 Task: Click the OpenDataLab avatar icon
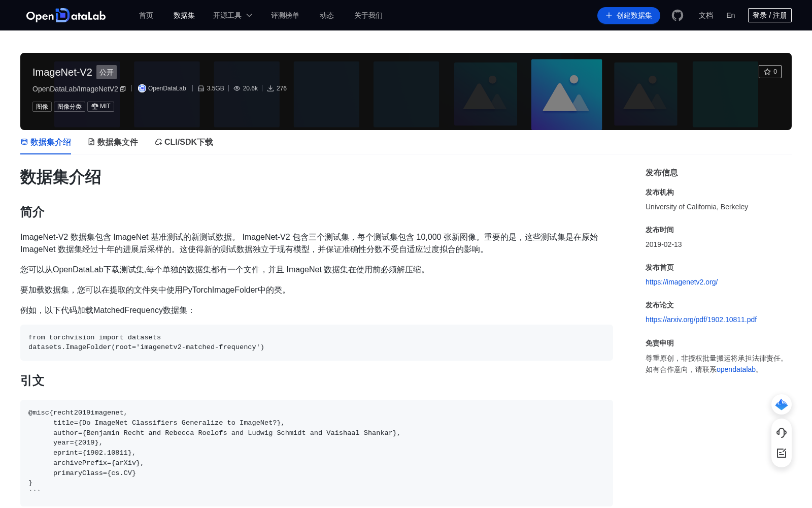[142, 88]
